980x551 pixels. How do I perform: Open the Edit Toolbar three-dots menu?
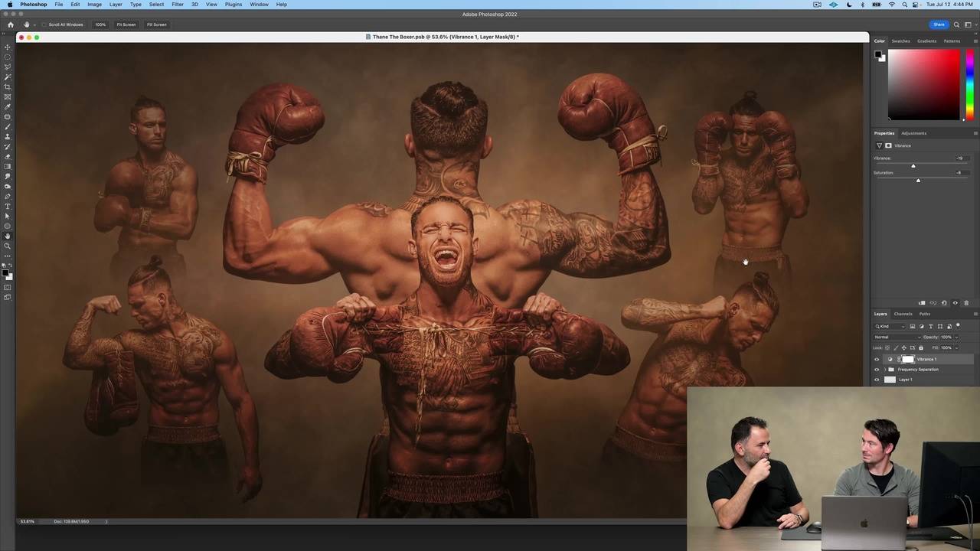click(8, 256)
